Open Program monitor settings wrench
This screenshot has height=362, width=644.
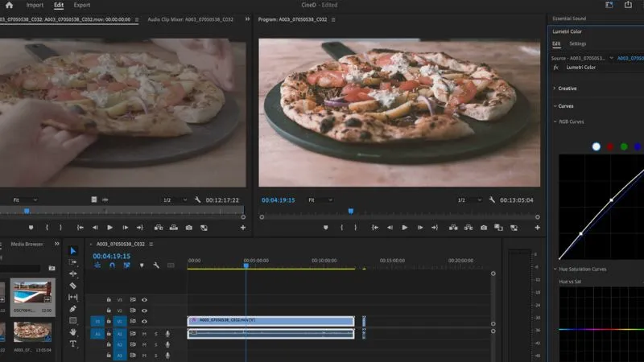point(492,200)
